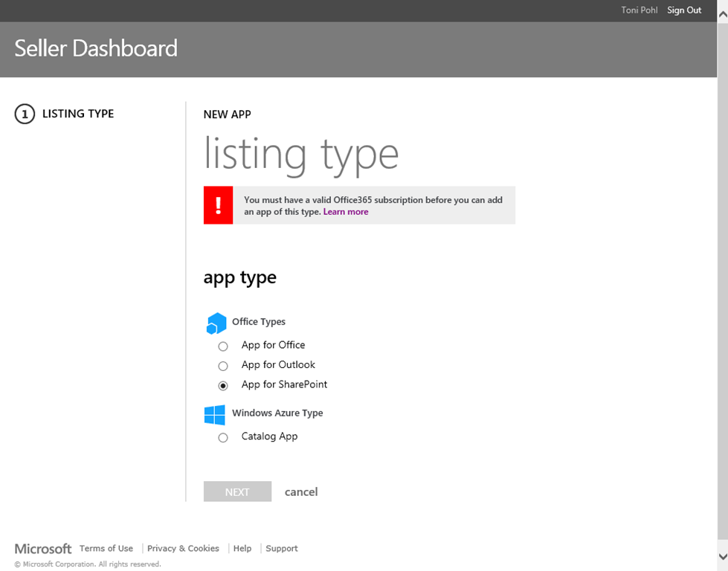The width and height of the screenshot is (728, 571).
Task: Click the Toni Pohl user name
Action: (640, 10)
